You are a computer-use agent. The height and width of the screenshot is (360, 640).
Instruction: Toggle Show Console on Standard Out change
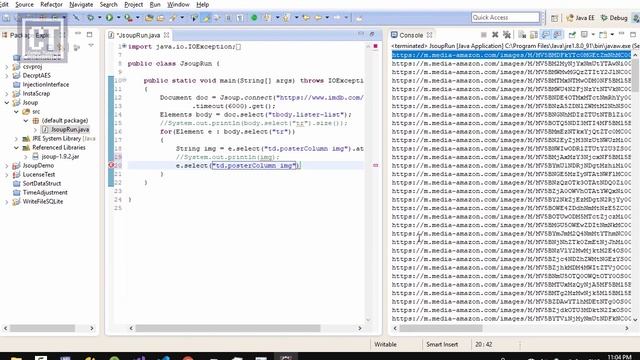click(x=546, y=35)
